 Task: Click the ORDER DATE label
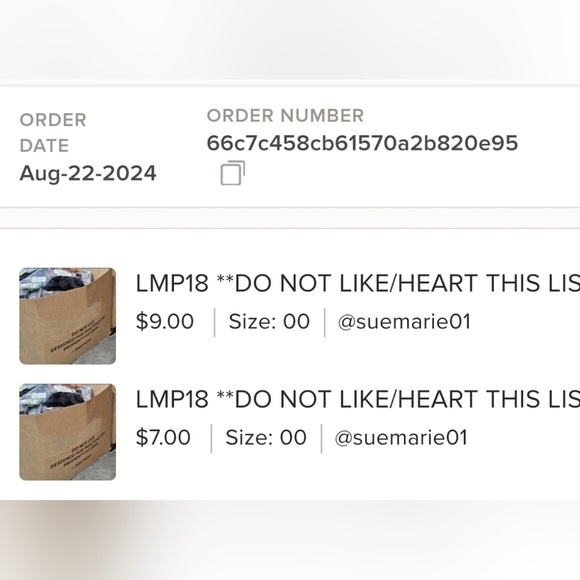click(x=53, y=133)
